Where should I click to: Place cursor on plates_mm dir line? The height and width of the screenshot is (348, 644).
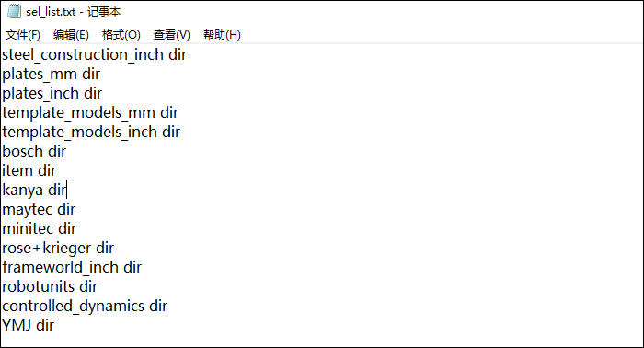51,74
